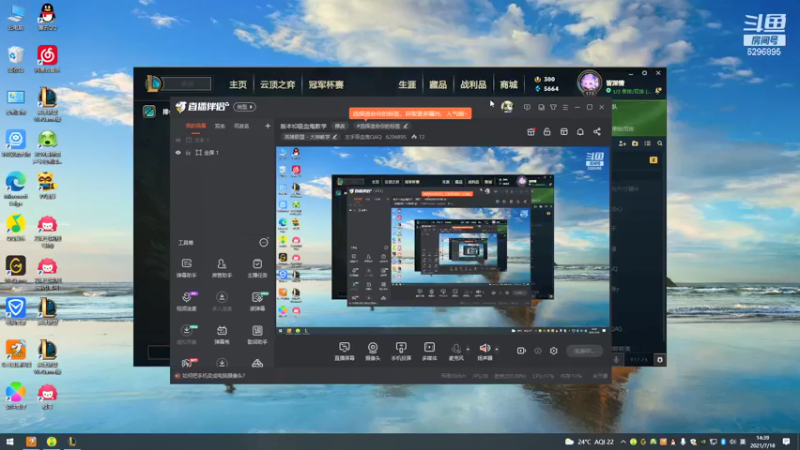Click the feedback message icon in 直播伴侣 title bar
This screenshot has height=450, width=800.
tap(527, 108)
